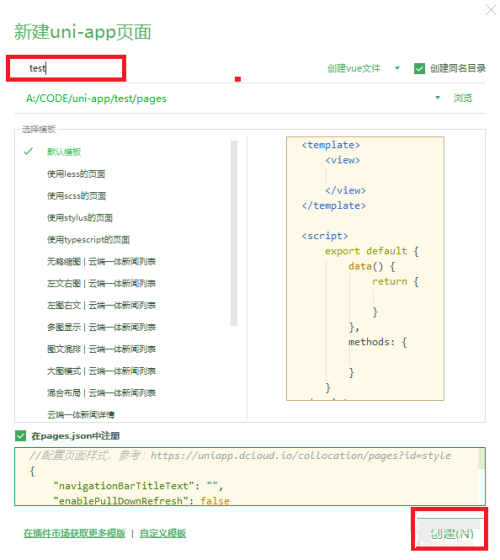
Task: Select the 使用typescript的页面 template
Action: tap(89, 240)
